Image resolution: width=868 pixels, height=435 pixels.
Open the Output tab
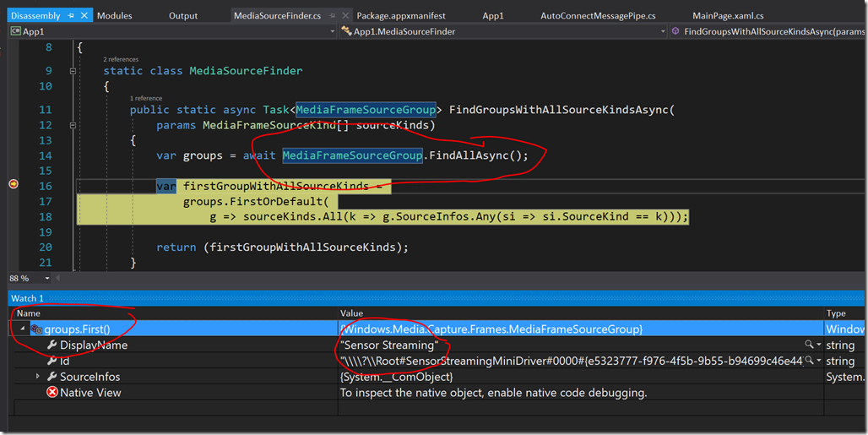[x=183, y=15]
